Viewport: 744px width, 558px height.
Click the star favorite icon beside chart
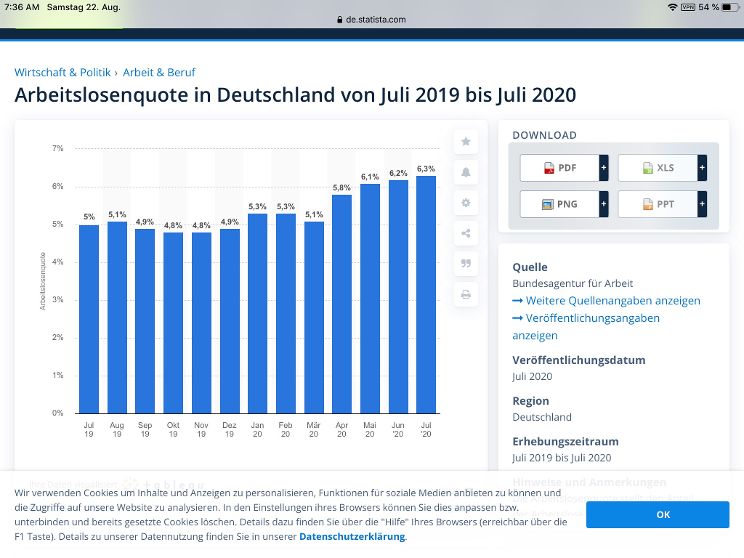point(465,142)
